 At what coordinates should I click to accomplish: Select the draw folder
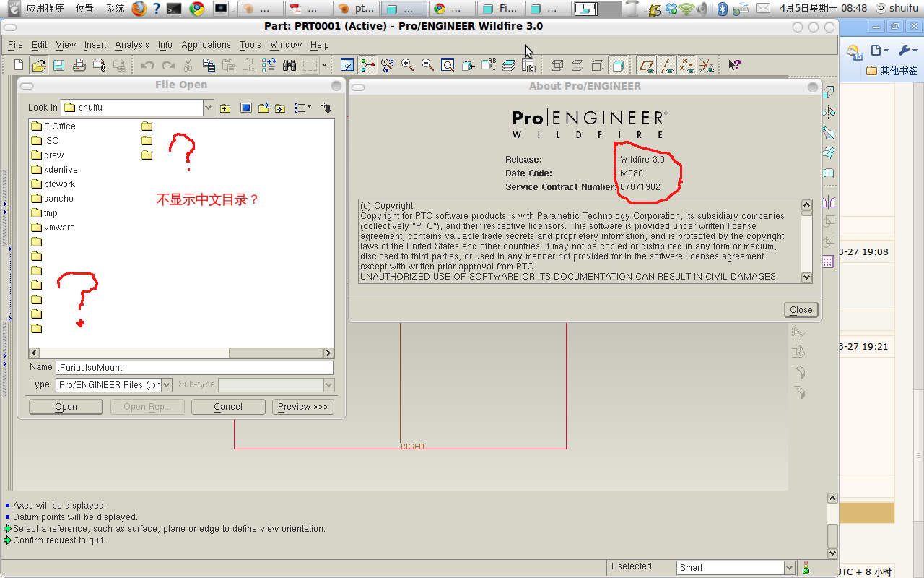click(x=48, y=155)
